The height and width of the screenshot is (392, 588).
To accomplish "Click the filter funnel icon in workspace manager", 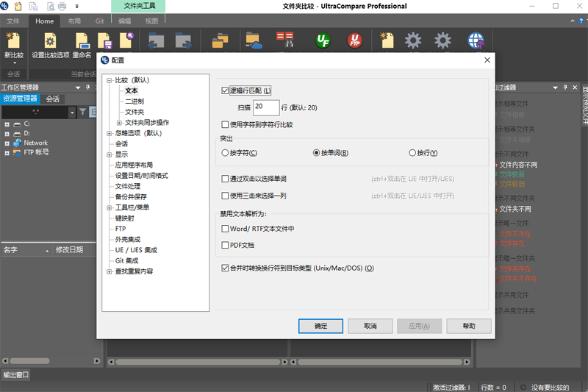I will [x=82, y=111].
